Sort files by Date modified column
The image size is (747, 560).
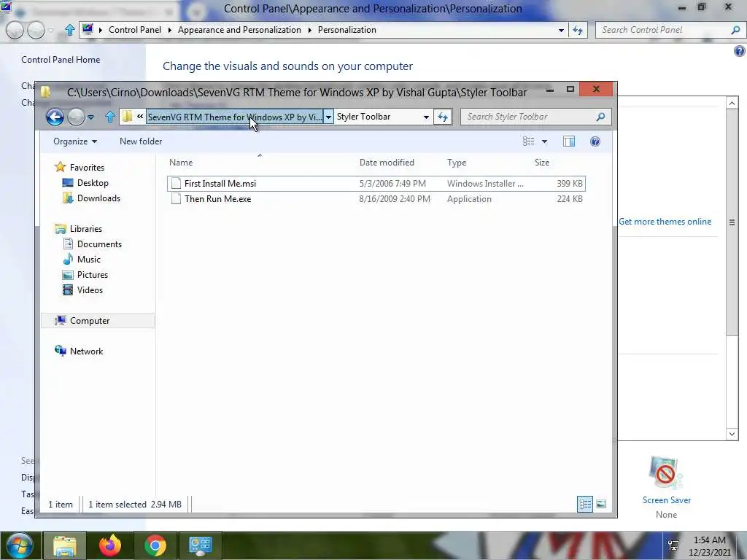pos(387,163)
